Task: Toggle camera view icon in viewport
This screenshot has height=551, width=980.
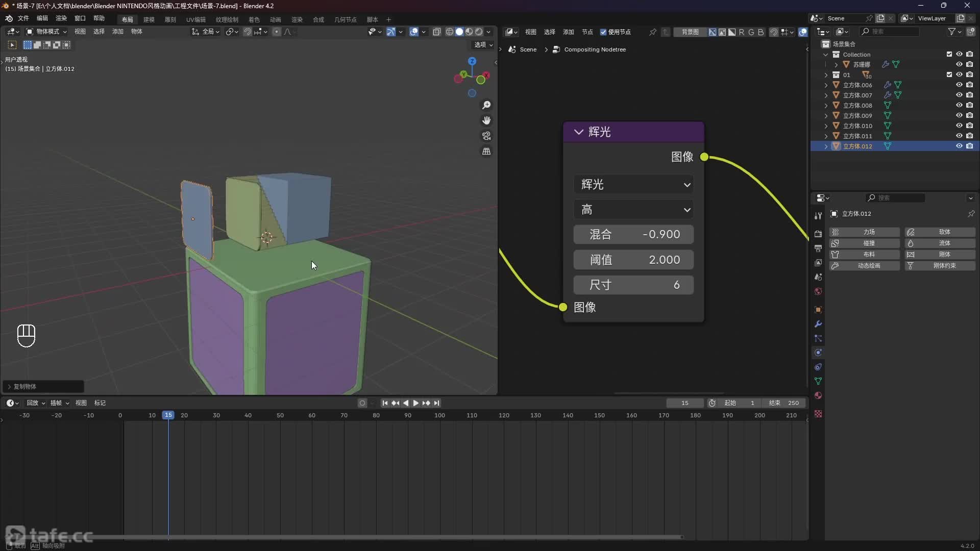Action: point(486,136)
